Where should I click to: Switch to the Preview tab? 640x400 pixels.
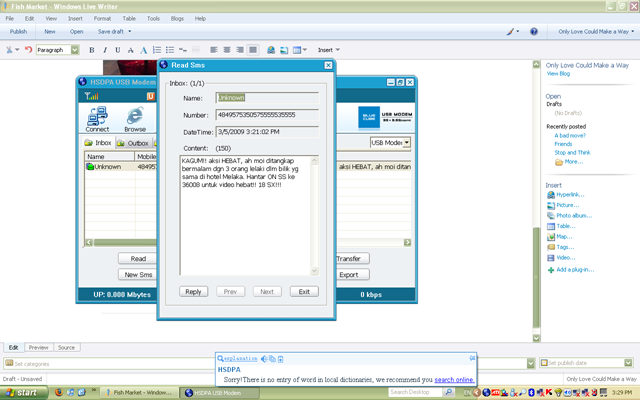pos(38,347)
